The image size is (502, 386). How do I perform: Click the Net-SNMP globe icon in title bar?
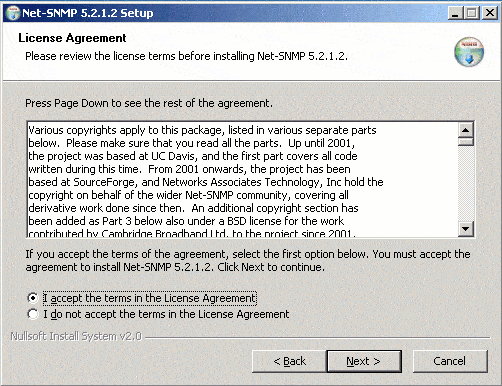(x=13, y=13)
